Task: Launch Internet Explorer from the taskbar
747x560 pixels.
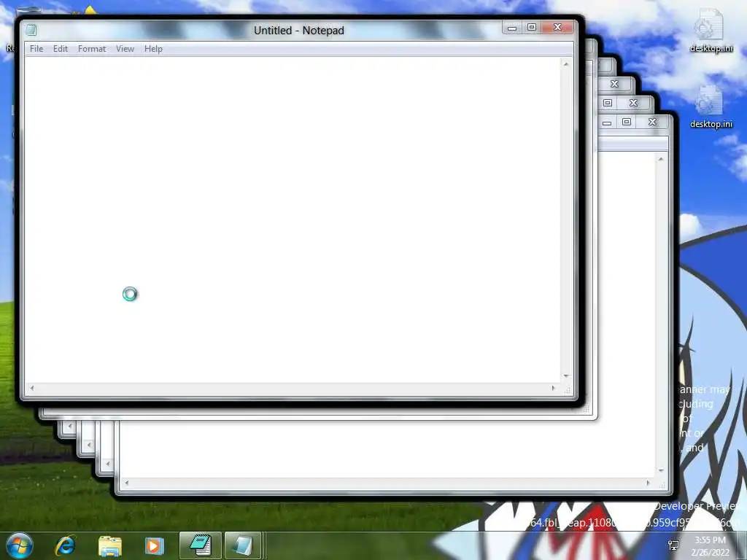Action: (65, 545)
